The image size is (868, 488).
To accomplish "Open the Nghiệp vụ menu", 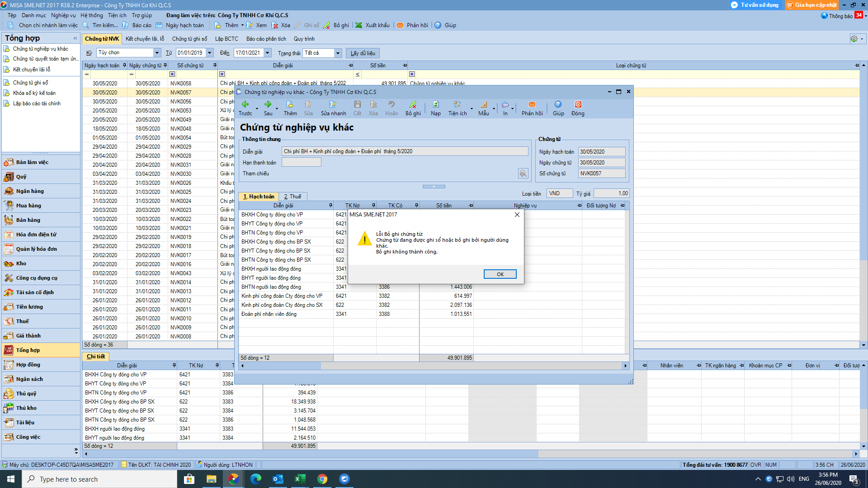I will [63, 15].
